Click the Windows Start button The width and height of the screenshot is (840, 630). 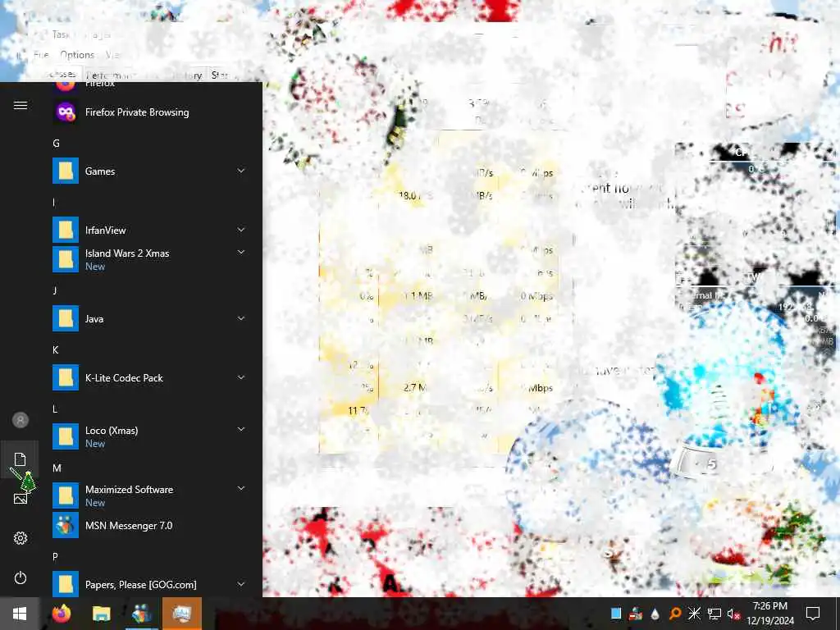(x=20, y=614)
